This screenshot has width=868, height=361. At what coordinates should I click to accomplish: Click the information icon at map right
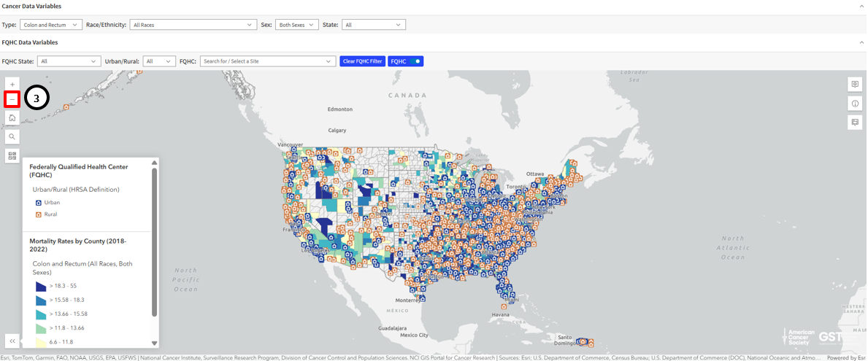pos(855,104)
